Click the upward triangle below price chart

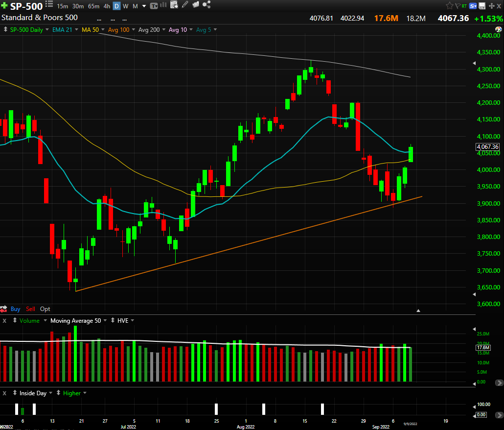pyautogui.click(x=418, y=311)
